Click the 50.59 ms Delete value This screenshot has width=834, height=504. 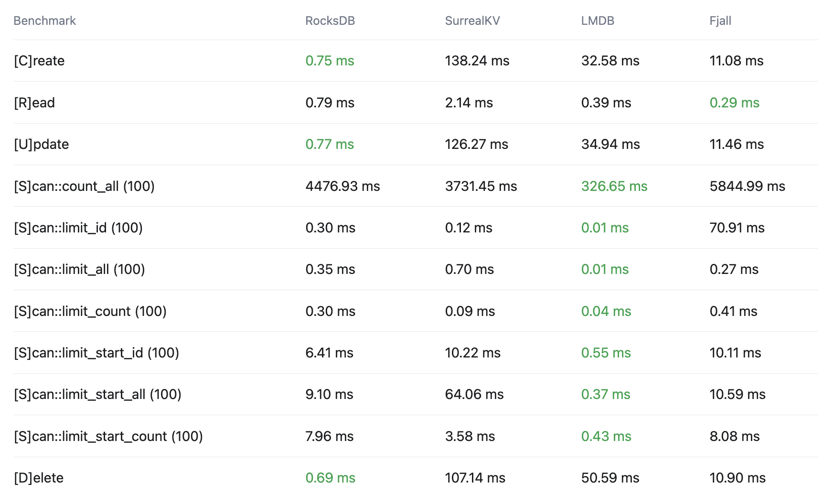coord(610,478)
